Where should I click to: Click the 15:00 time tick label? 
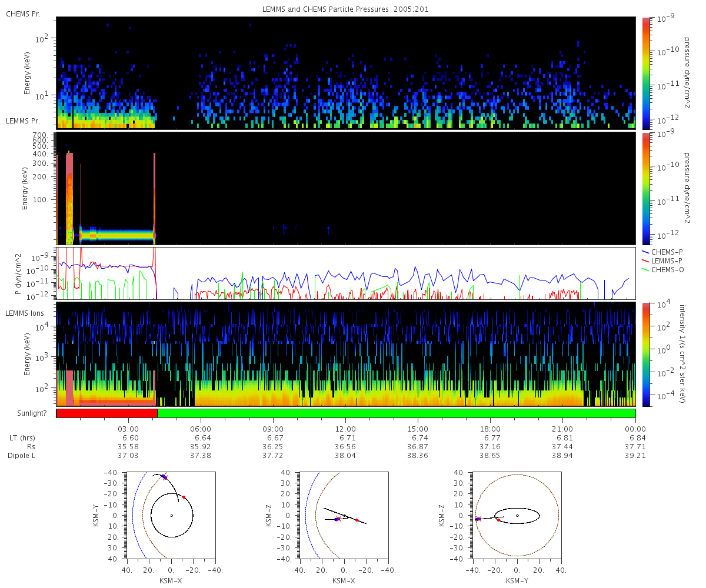pyautogui.click(x=418, y=429)
